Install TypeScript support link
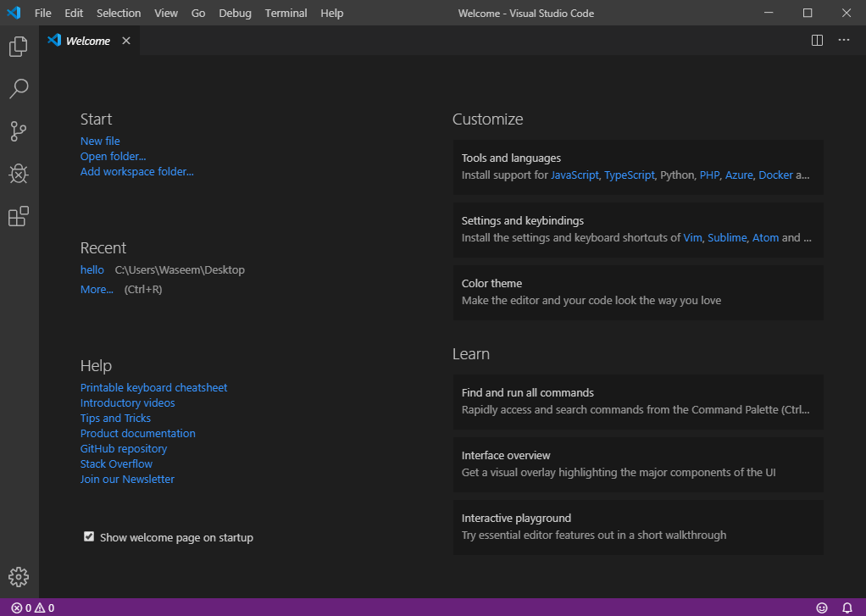The width and height of the screenshot is (866, 616). coord(629,175)
